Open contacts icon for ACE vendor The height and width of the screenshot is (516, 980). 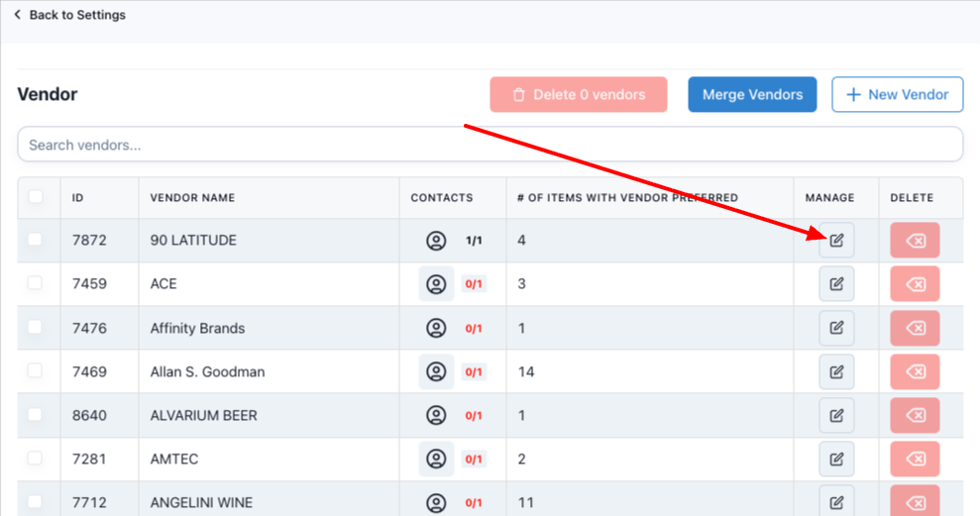(436, 284)
